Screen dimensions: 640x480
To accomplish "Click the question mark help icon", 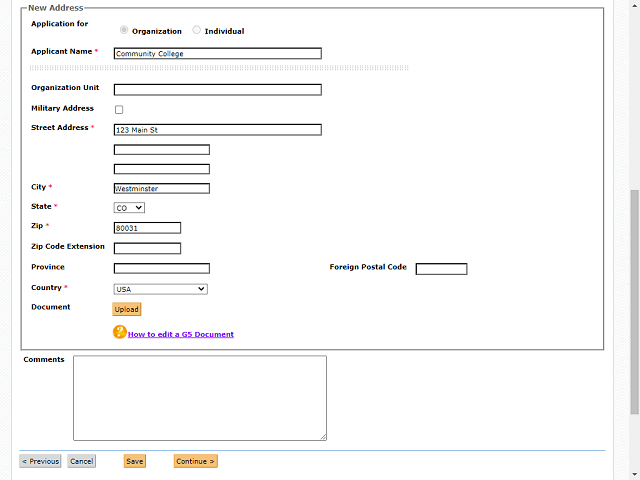I will click(x=120, y=332).
